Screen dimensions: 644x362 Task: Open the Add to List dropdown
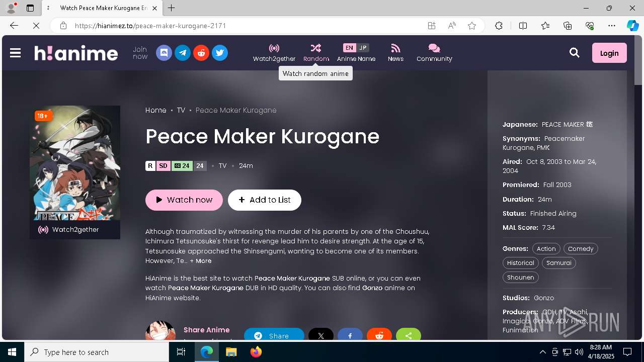click(265, 200)
